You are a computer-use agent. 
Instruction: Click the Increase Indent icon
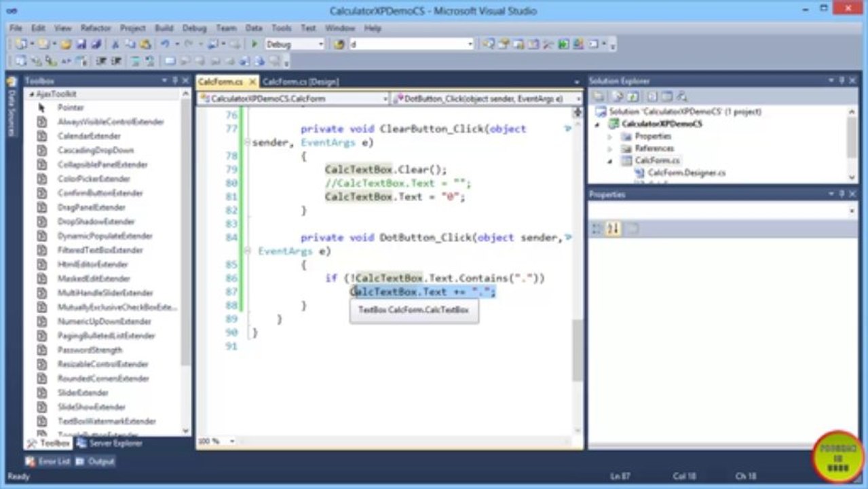point(116,61)
